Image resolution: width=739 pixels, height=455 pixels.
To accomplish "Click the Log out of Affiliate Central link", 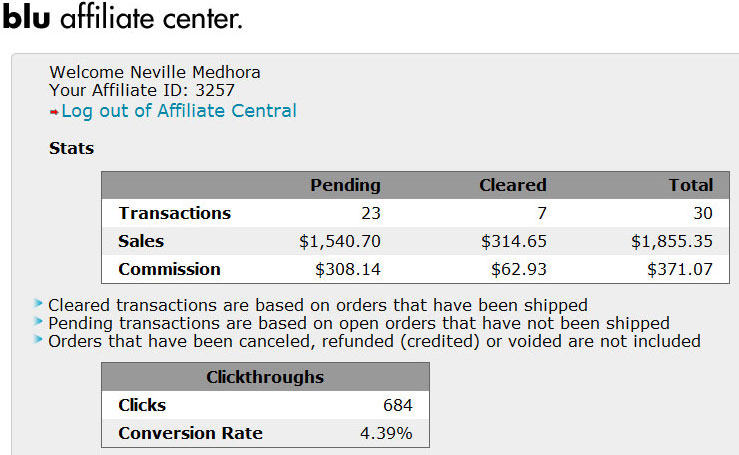I will pos(179,111).
